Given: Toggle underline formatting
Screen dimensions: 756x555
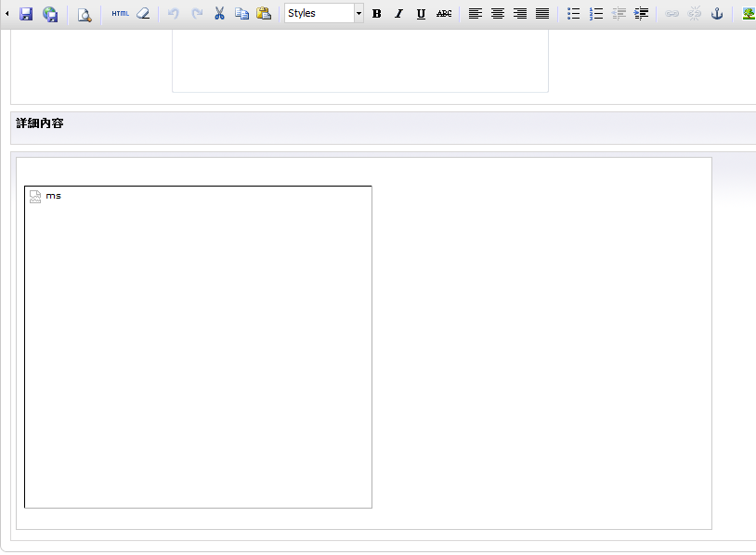Looking at the screenshot, I should 421,14.
